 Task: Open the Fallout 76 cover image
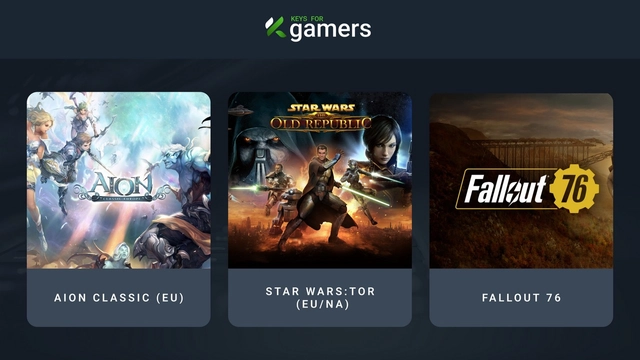pyautogui.click(x=521, y=180)
